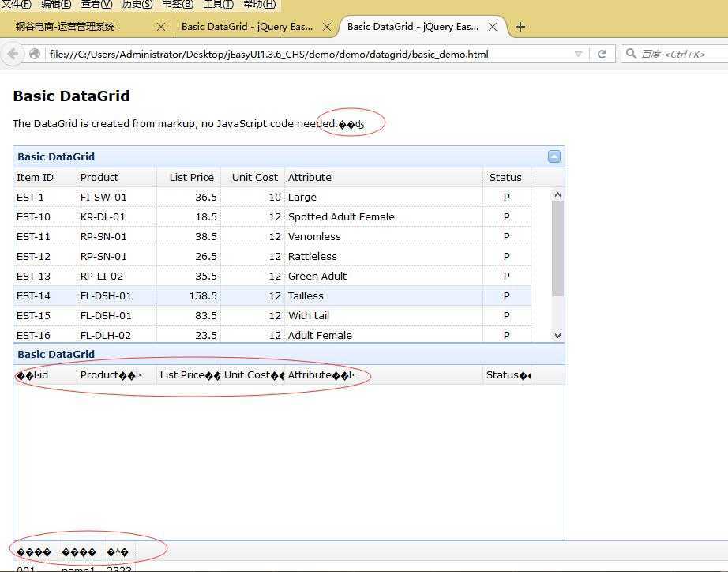The image size is (728, 572).
Task: Select the EST-13 cell
Action: [x=45, y=276]
